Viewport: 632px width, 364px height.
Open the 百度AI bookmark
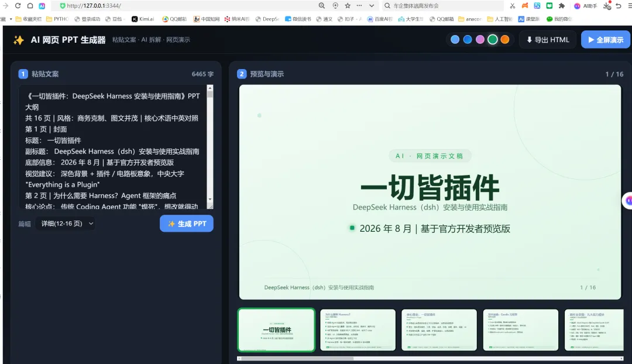[x=380, y=19]
